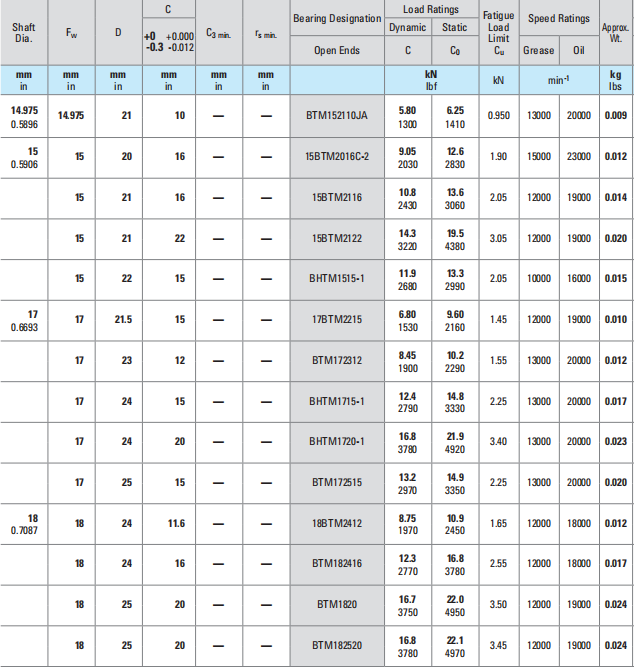
Task: Select the 15BTM2016C-2 bearing designation
Action: pos(337,157)
